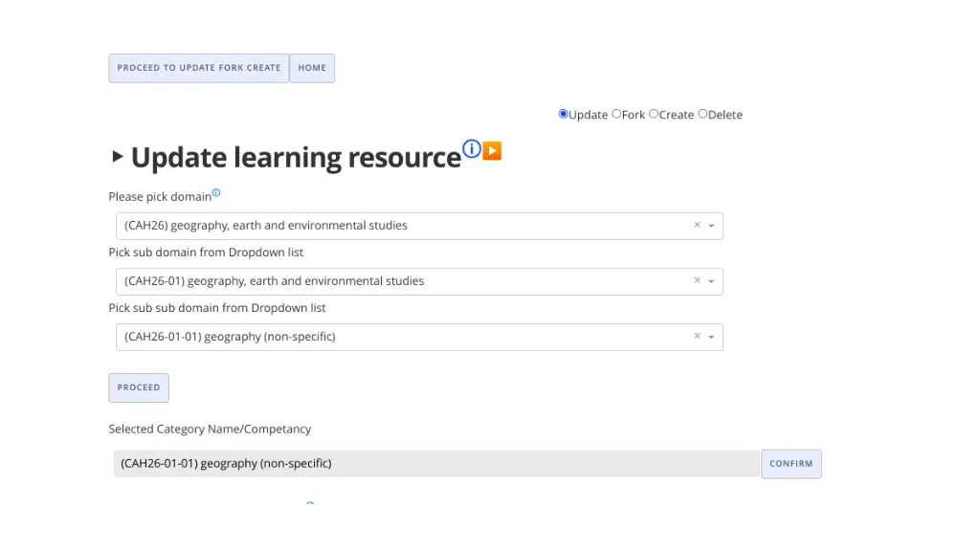The image size is (980, 551).
Task: Clear the CAH26-01-01 sub sub domain selection
Action: (698, 336)
